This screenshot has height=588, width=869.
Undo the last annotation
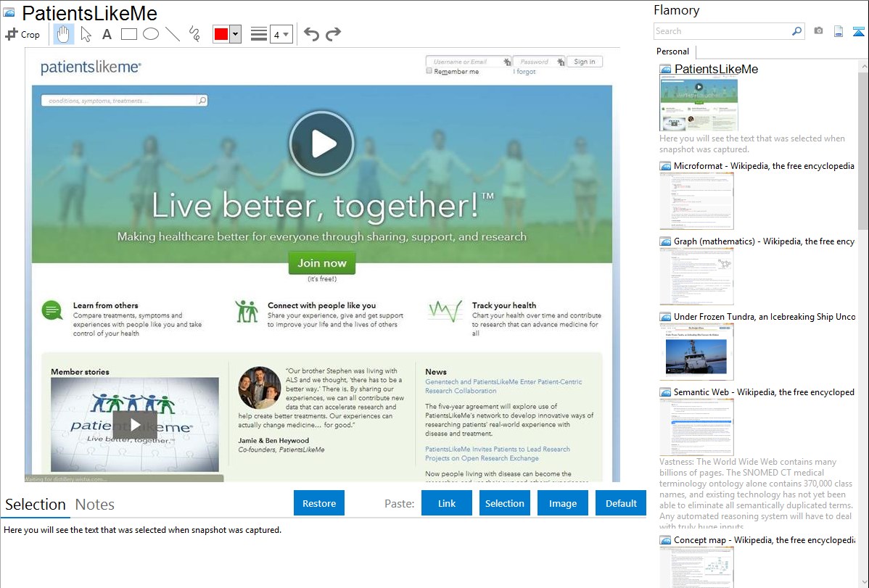[x=311, y=34]
